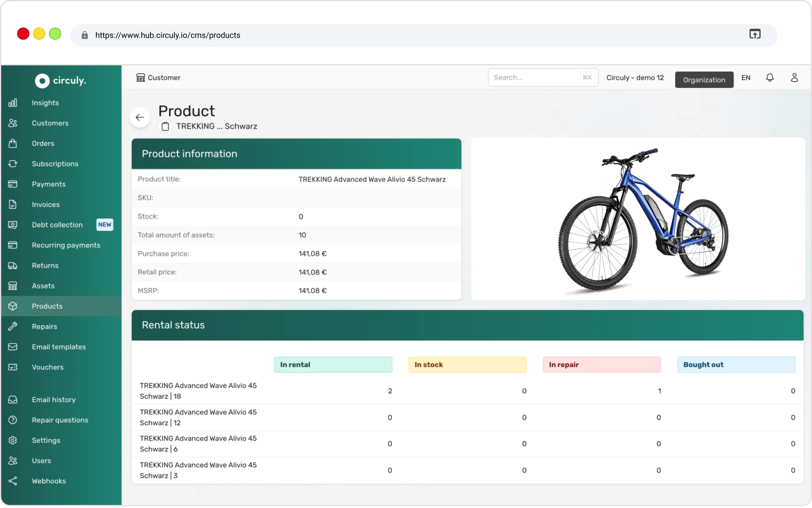Image resolution: width=812 pixels, height=508 pixels.
Task: Click the Invoices document icon
Action: point(13,204)
